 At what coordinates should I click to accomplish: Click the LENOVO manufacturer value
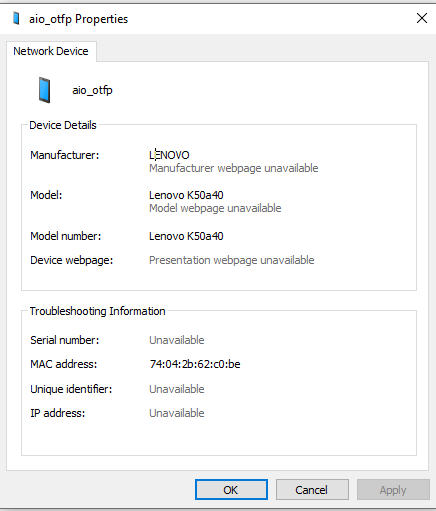click(169, 155)
